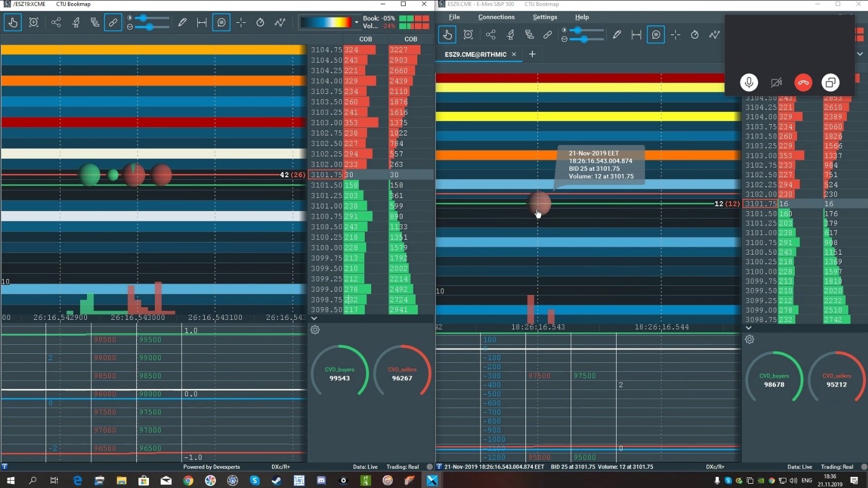Toggle the chain link button in left toolbar
Viewport: 868px width, 488px height.
[x=113, y=22]
